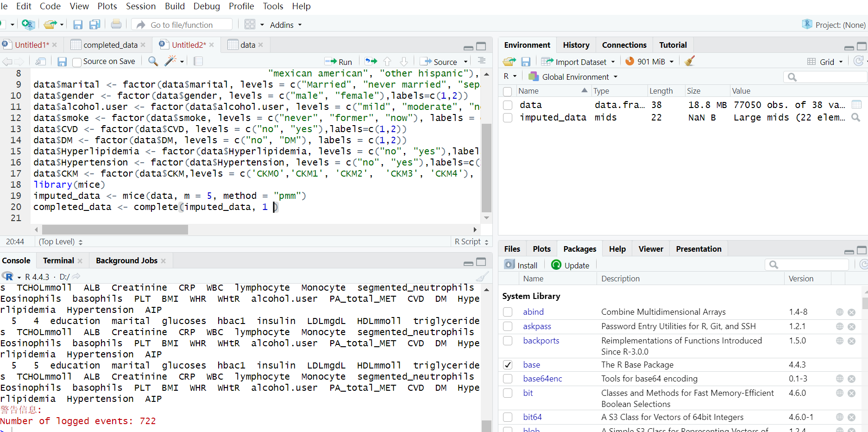Load workspace in the Environment pane

tap(509, 62)
